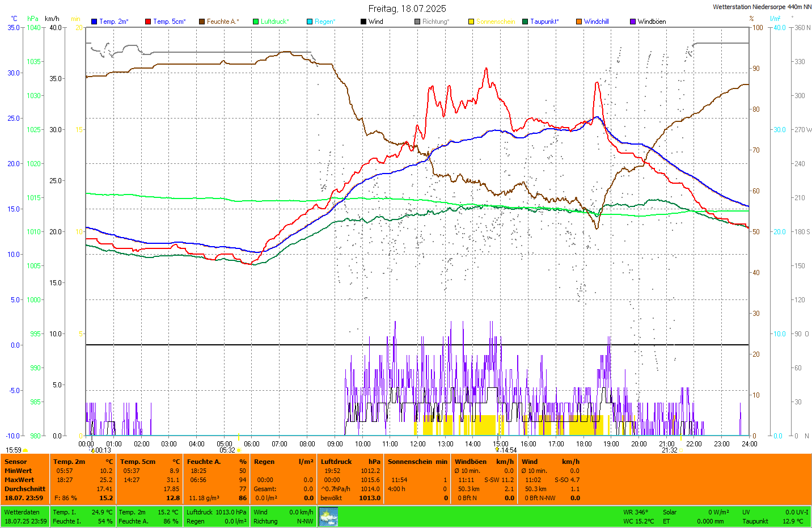Click the Wetterstation Niedersorpe 440m NN label
Image resolution: width=812 pixels, height=528 pixels.
[x=762, y=7]
